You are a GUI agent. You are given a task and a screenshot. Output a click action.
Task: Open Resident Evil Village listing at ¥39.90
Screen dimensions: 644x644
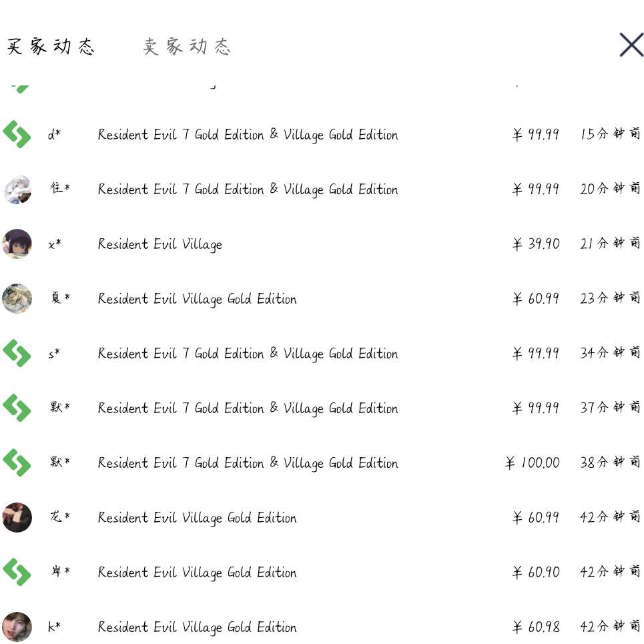[x=159, y=244]
